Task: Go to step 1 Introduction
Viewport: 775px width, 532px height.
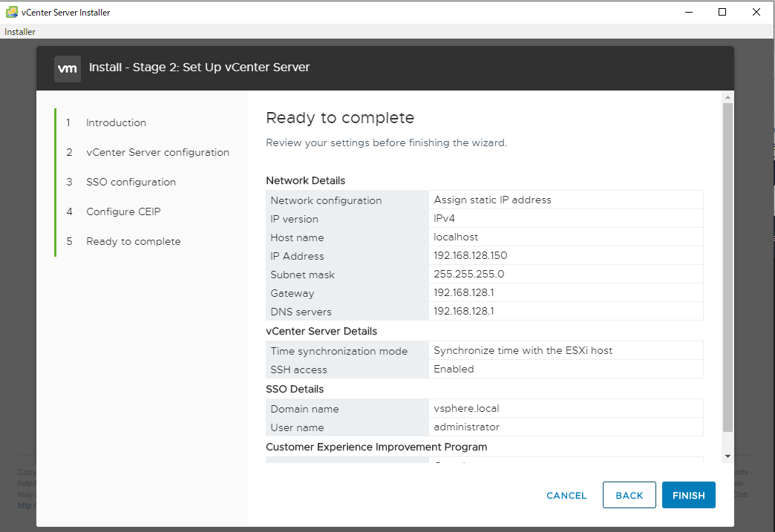Action: 116,122
